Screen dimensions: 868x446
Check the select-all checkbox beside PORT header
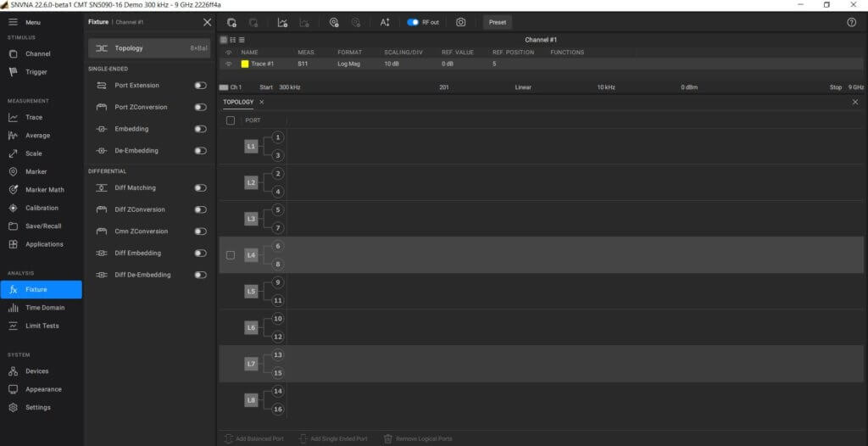pyautogui.click(x=231, y=120)
